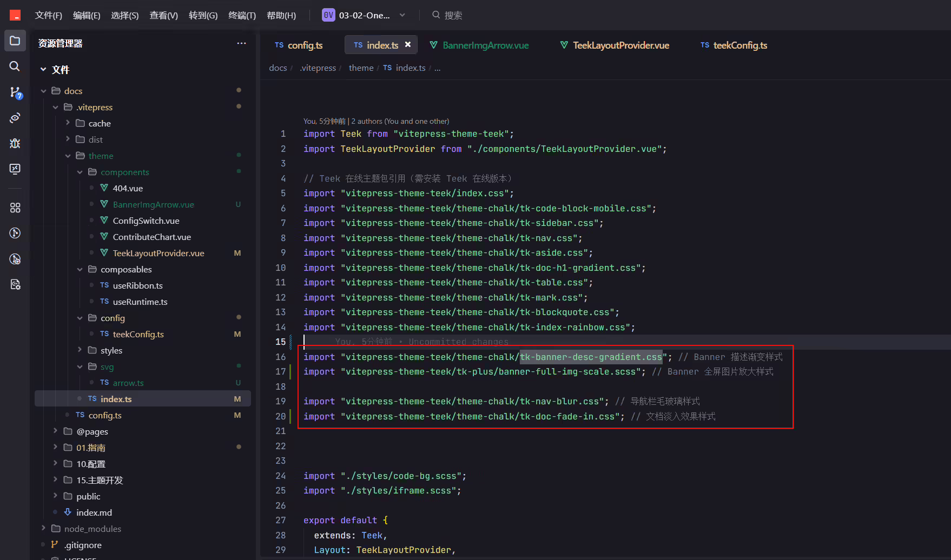951x560 pixels.
Task: Click the OV project badge icon
Action: [x=328, y=15]
